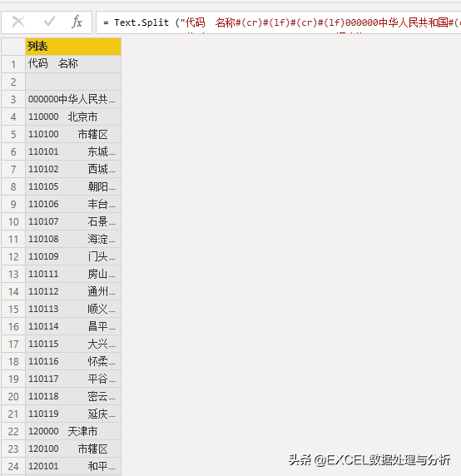Select the 列表 column header
The height and width of the screenshot is (476, 461).
(x=73, y=47)
